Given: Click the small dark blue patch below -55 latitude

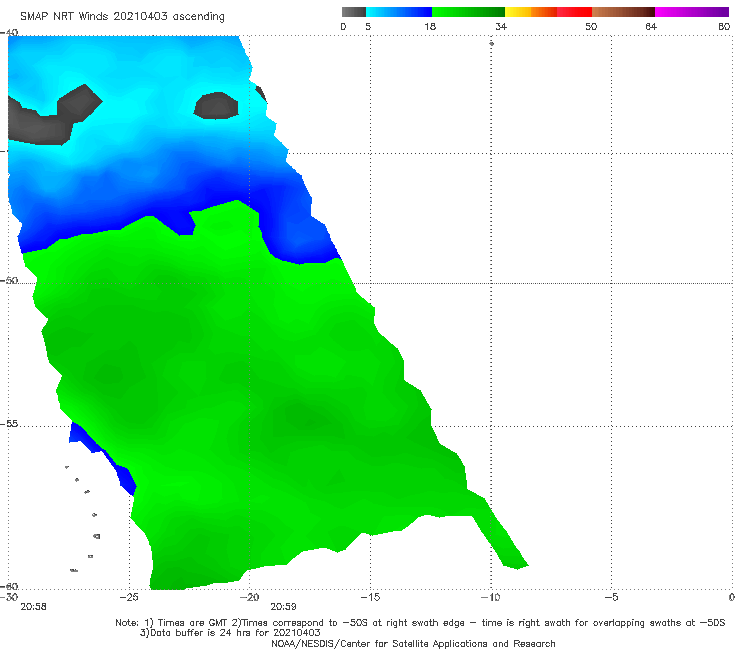Looking at the screenshot, I should [101, 458].
